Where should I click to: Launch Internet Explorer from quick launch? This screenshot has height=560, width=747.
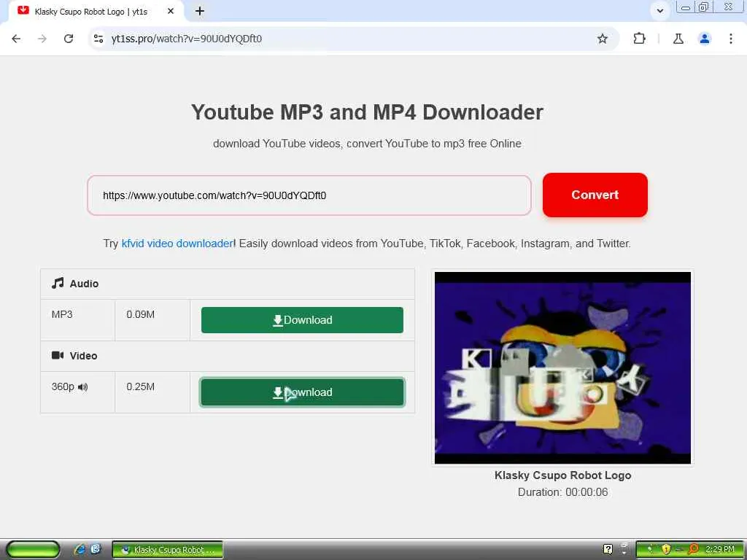pos(80,549)
